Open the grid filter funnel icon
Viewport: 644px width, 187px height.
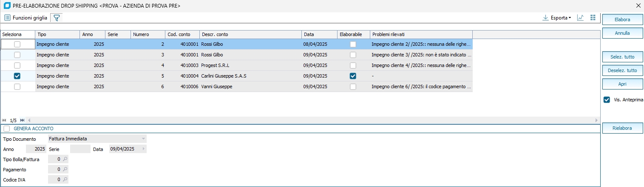(x=57, y=18)
